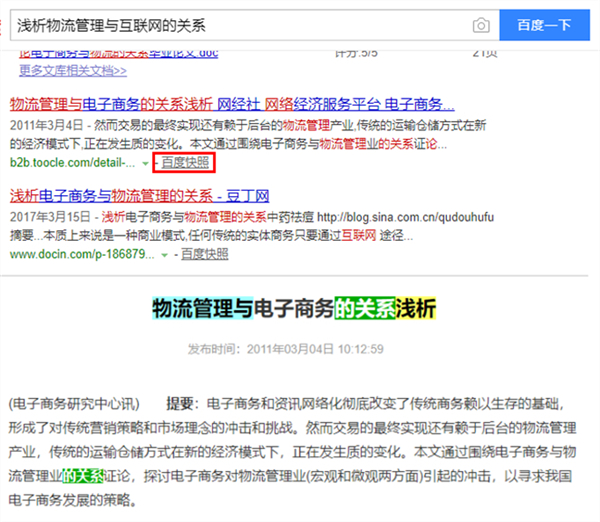The image size is (600, 522).
Task: Click the date 2017年3月15日 in second result
Action: [x=50, y=217]
